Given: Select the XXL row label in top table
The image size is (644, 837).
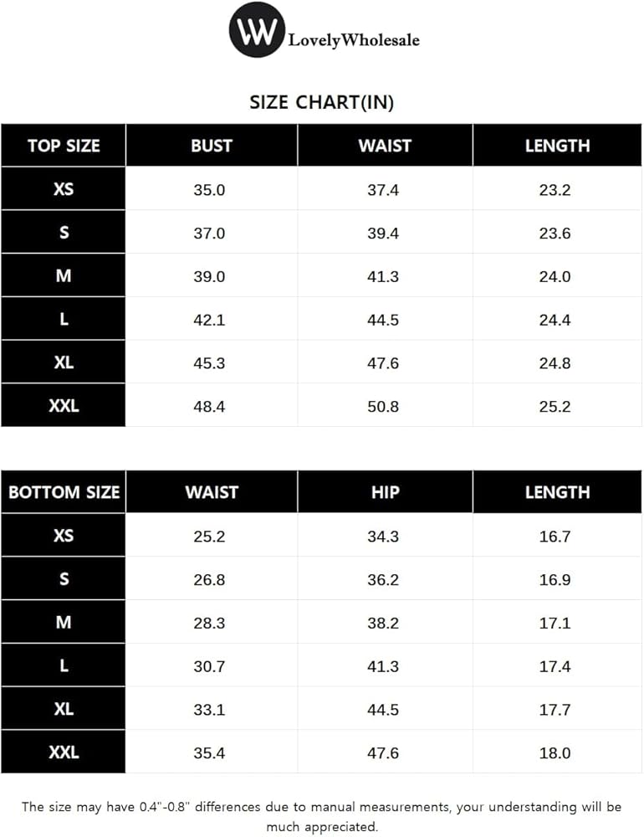Looking at the screenshot, I should [x=64, y=406].
